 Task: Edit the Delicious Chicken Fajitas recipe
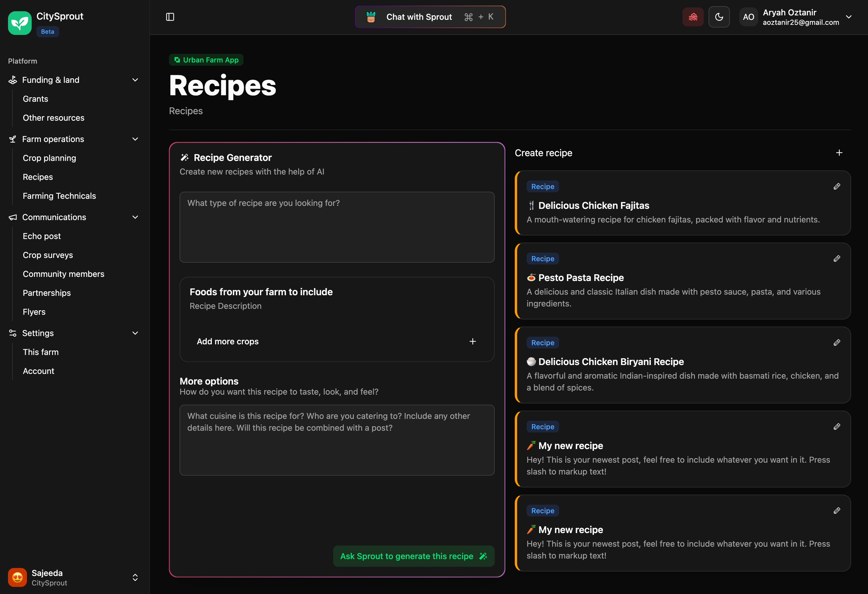click(837, 186)
